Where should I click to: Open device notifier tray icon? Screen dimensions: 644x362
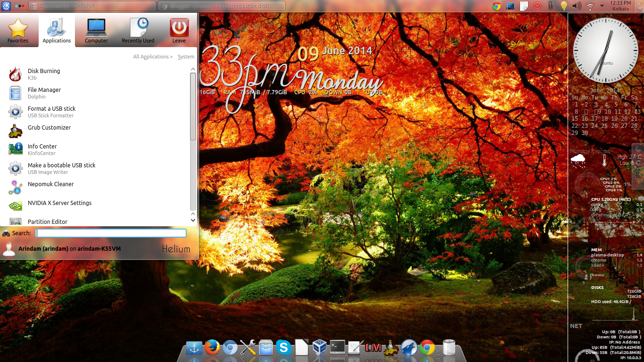(x=510, y=6)
